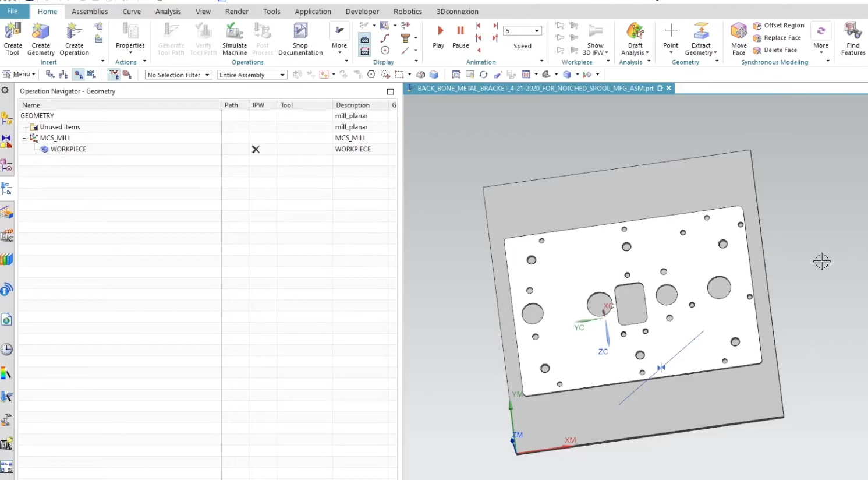The height and width of the screenshot is (480, 868).
Task: Step to previous operation in animation
Action: click(x=478, y=26)
